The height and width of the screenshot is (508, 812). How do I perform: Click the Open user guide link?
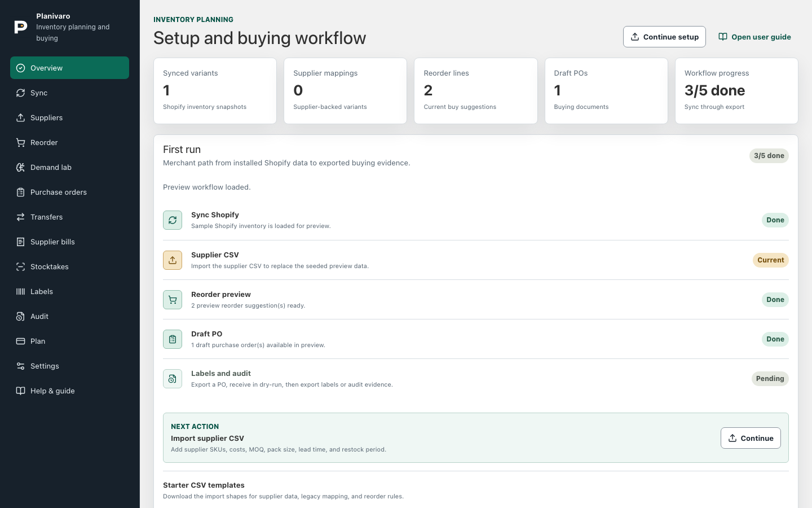[x=754, y=37]
